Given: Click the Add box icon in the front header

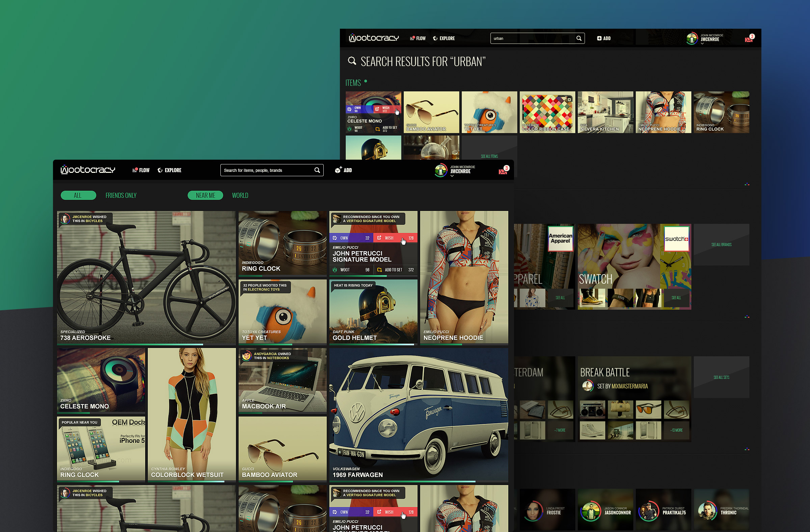Looking at the screenshot, I should (338, 170).
